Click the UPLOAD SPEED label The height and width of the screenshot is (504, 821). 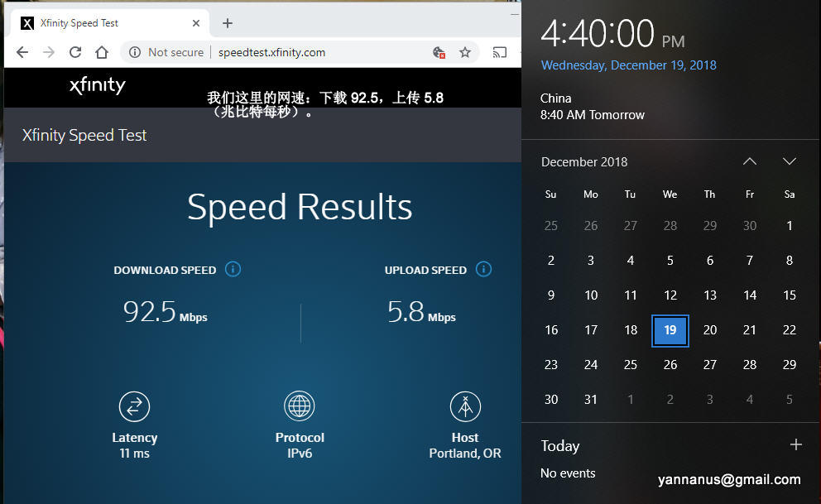pos(425,270)
